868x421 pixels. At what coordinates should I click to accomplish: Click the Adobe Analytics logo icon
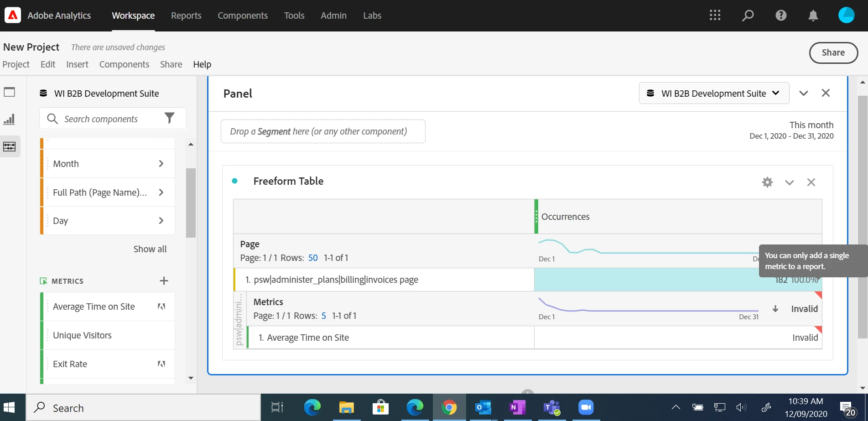(13, 15)
